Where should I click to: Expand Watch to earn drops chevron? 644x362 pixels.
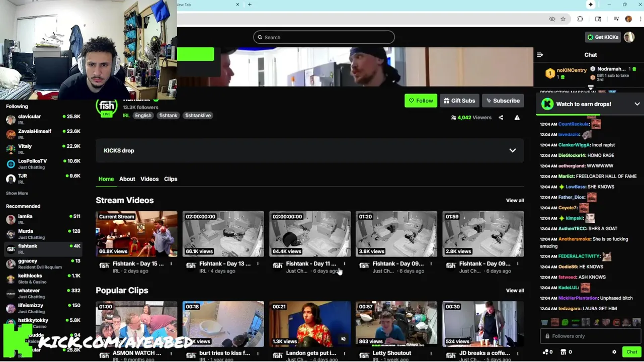point(637,104)
